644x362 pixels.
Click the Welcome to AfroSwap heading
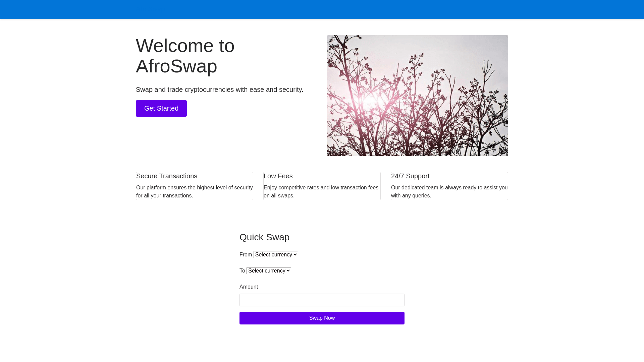tap(185, 56)
